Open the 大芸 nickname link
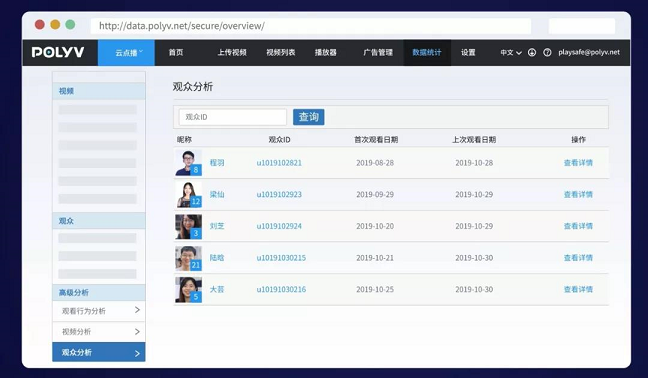The height and width of the screenshot is (378, 648). 217,289
